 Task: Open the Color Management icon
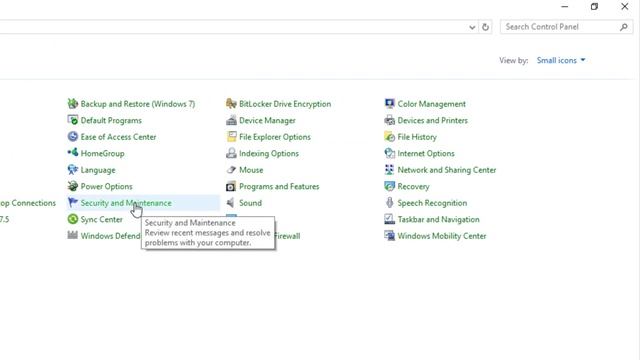coord(389,104)
